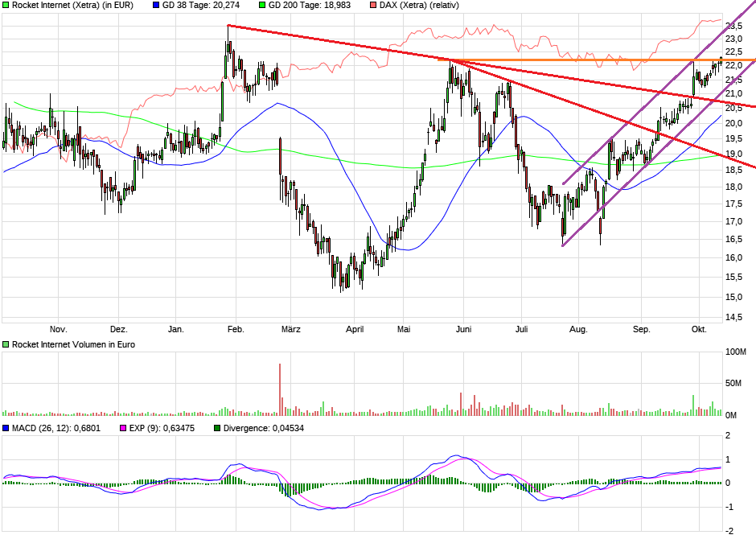
Task: Click the green Rocket Internet legend icon
Action: (6, 6)
